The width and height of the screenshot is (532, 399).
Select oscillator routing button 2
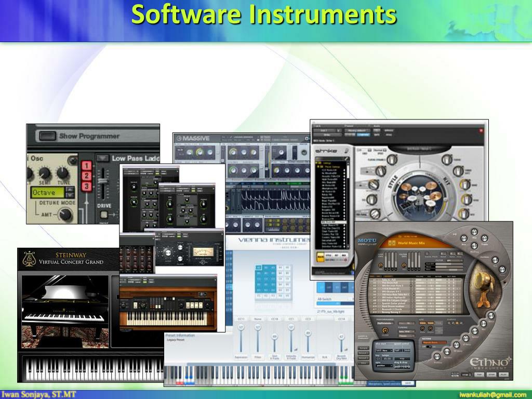[x=86, y=176]
